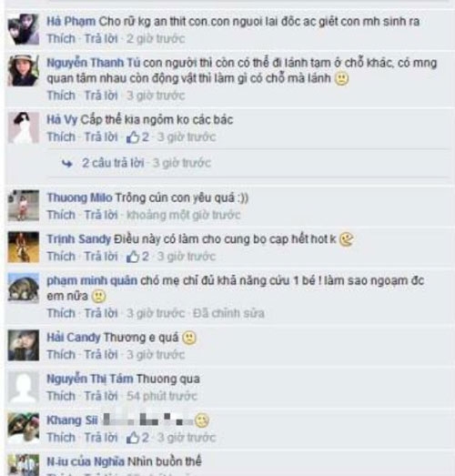Open Hà Phạm's profile picture
Image resolution: width=455 pixels, height=476 pixels.
[24, 29]
